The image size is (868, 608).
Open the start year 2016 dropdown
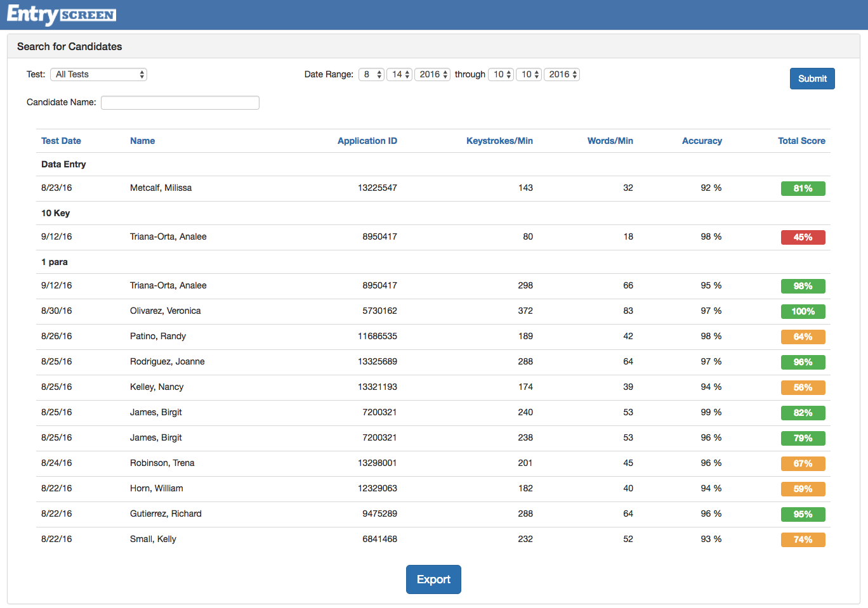432,74
